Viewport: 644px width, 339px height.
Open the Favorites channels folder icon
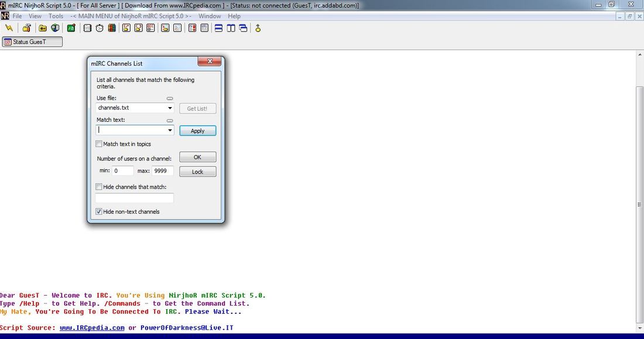point(43,28)
